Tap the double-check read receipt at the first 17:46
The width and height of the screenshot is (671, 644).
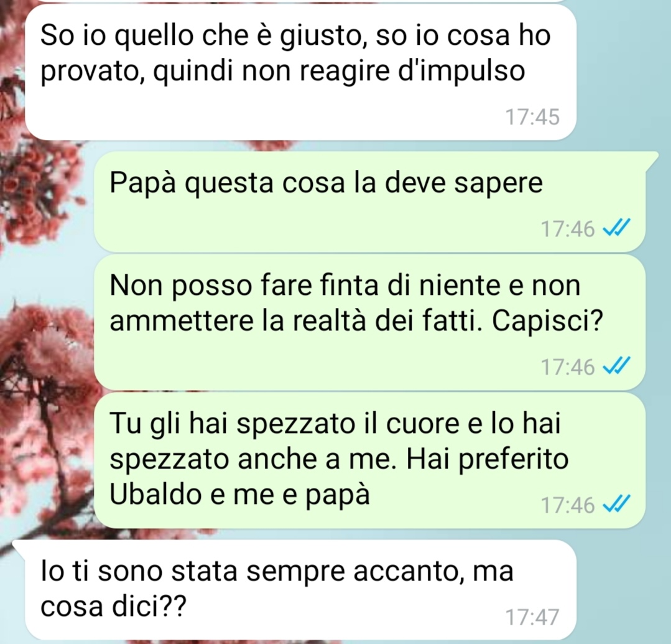coord(616,228)
